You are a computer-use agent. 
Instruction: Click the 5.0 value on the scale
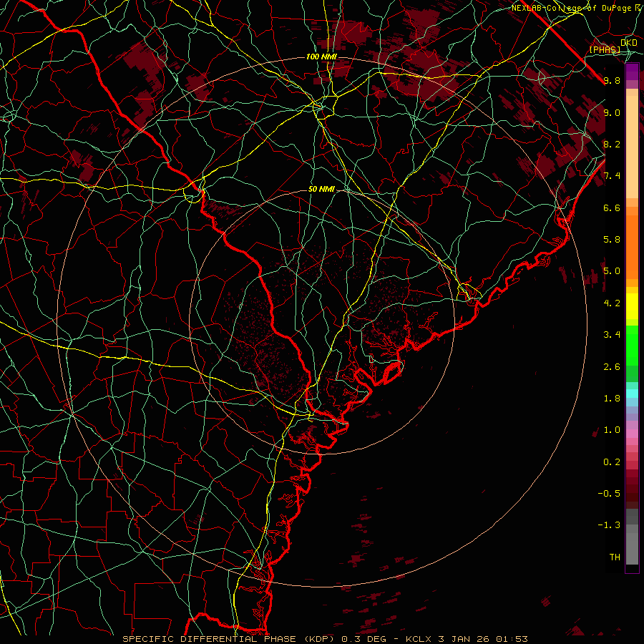(612, 271)
